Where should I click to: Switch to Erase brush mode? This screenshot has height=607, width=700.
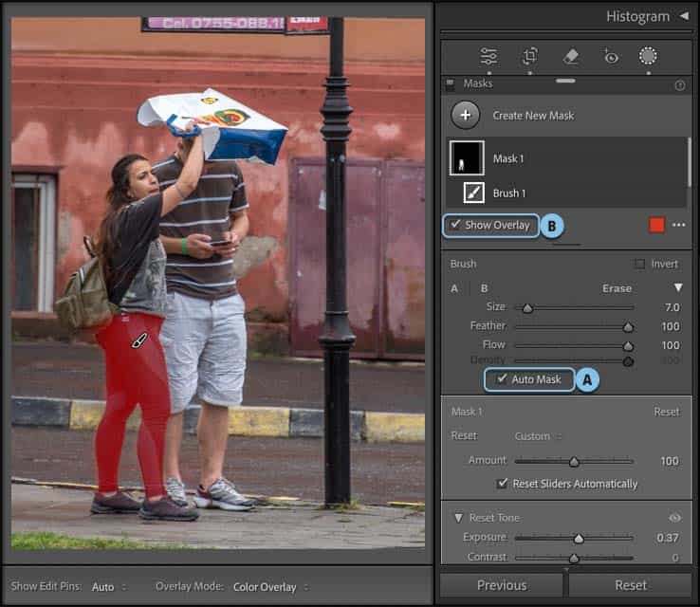(x=617, y=288)
